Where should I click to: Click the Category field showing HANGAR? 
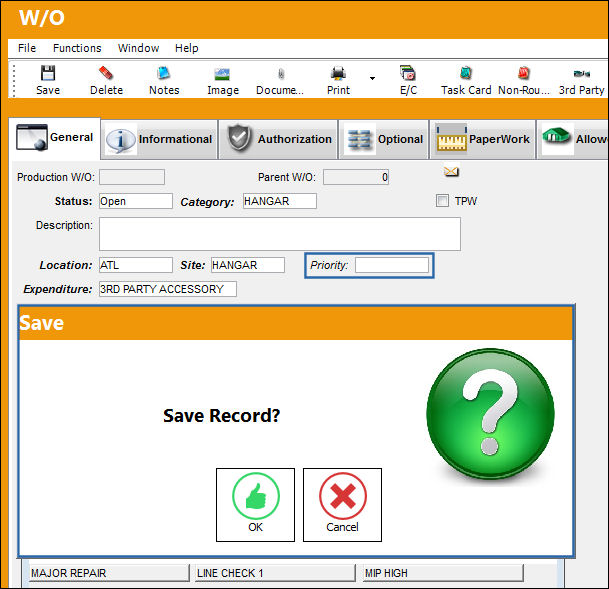(x=280, y=201)
